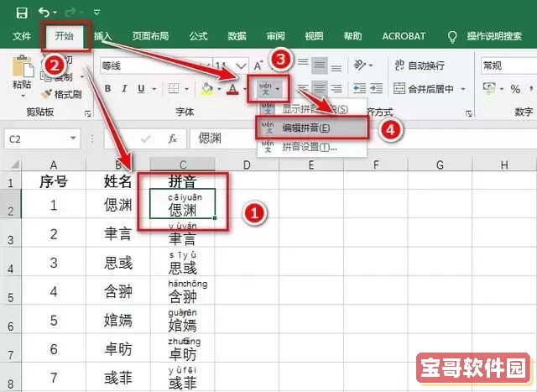Click the Paste clipboard icon
The image size is (537, 392).
23,71
